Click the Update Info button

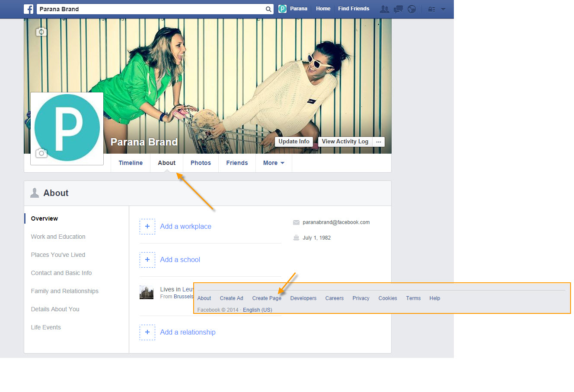[294, 142]
